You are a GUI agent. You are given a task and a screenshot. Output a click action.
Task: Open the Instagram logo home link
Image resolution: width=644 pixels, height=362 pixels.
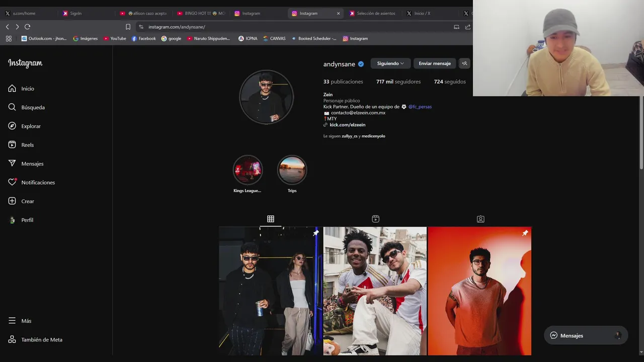tap(25, 63)
